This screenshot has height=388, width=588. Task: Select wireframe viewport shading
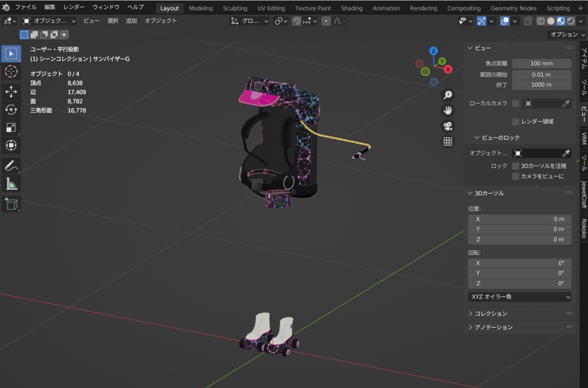click(x=541, y=21)
